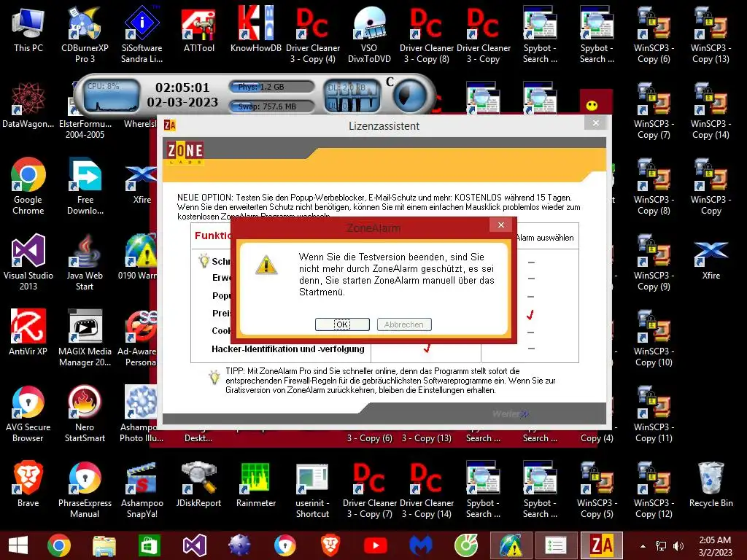Open Visual Studio from taskbar
Image resolution: width=747 pixels, height=560 pixels.
point(194,545)
